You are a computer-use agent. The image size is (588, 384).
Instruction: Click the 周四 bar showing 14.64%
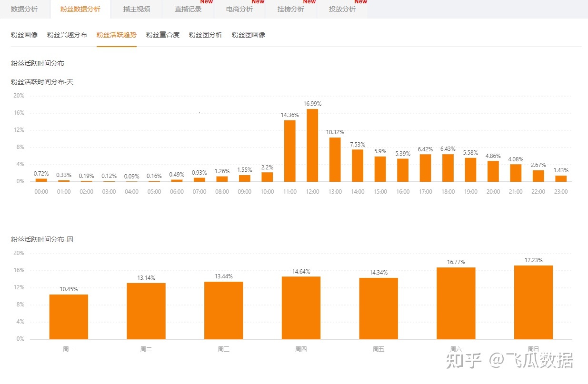click(301, 308)
